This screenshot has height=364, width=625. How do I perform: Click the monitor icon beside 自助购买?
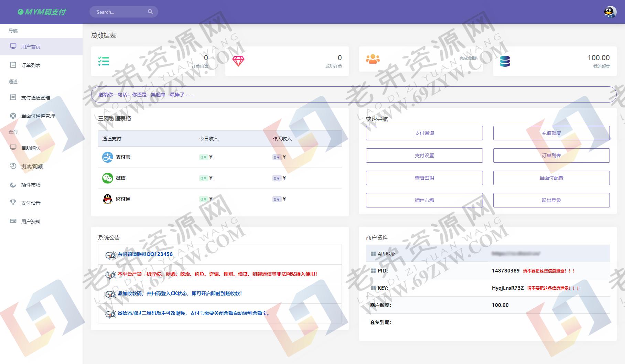coord(13,148)
